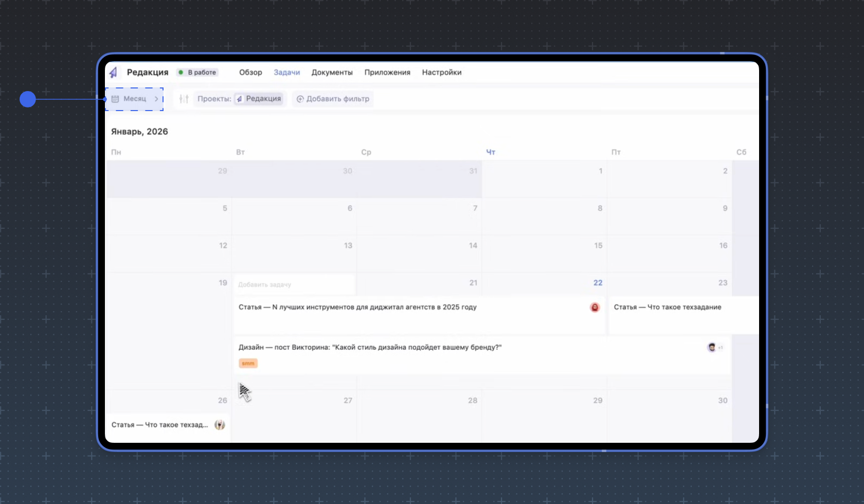Click the filter sliders icon
Viewport: 864px width, 504px height.
184,99
